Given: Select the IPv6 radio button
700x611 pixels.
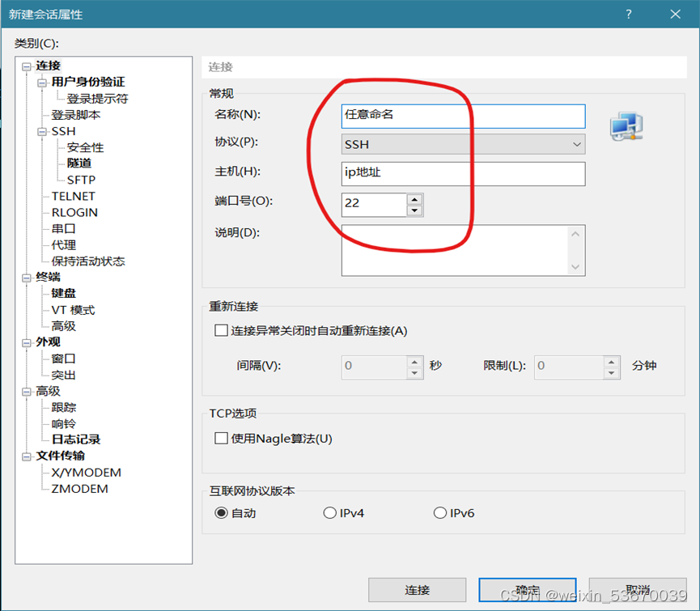Looking at the screenshot, I should tap(439, 513).
